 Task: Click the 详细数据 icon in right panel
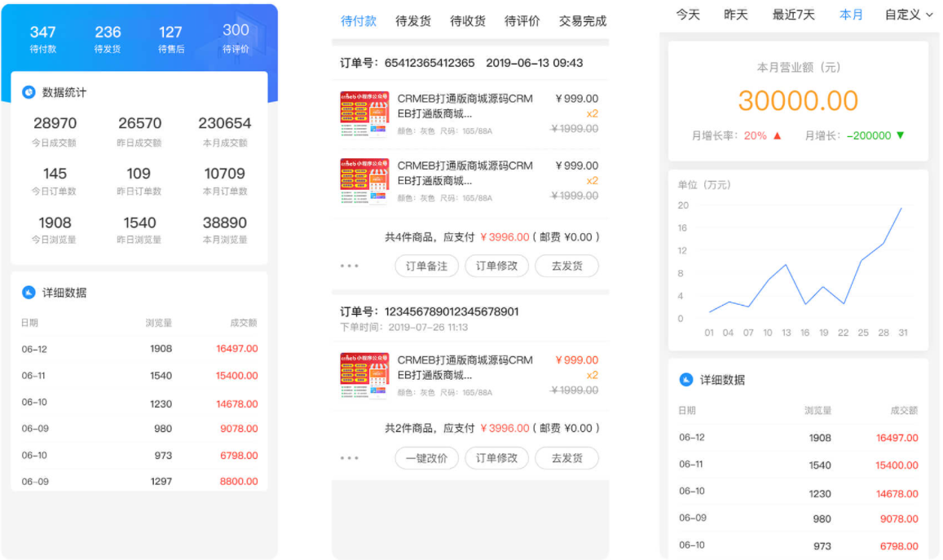click(x=685, y=380)
